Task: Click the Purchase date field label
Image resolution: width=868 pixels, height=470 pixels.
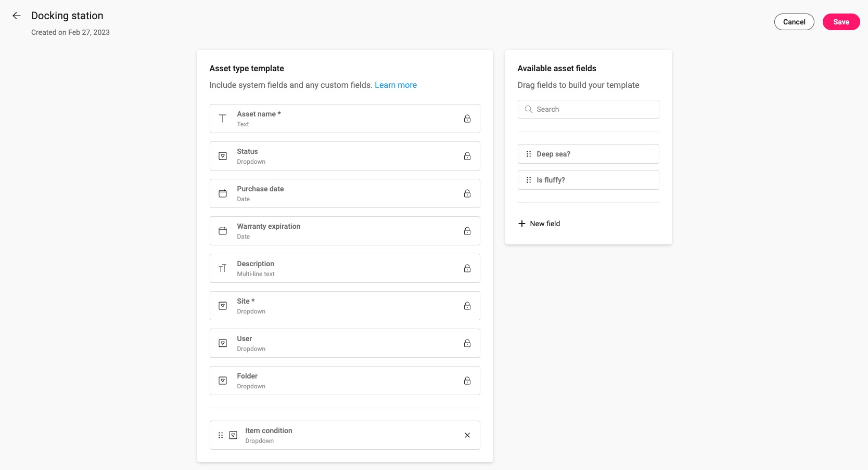Action: coord(260,189)
